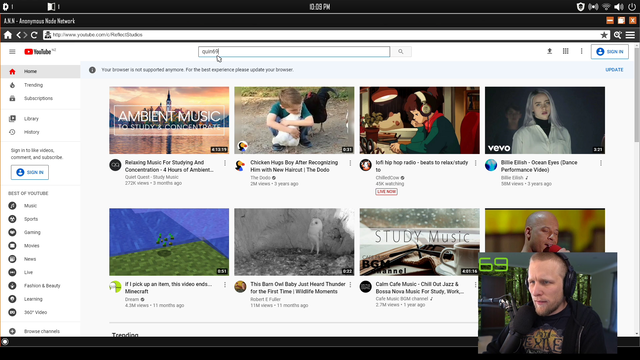Open Ambient Music video thumbnail
640x360 pixels.
click(x=169, y=120)
